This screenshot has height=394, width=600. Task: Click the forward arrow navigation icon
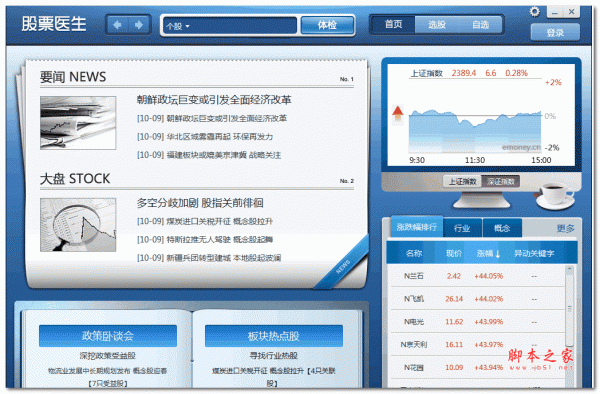[x=139, y=25]
